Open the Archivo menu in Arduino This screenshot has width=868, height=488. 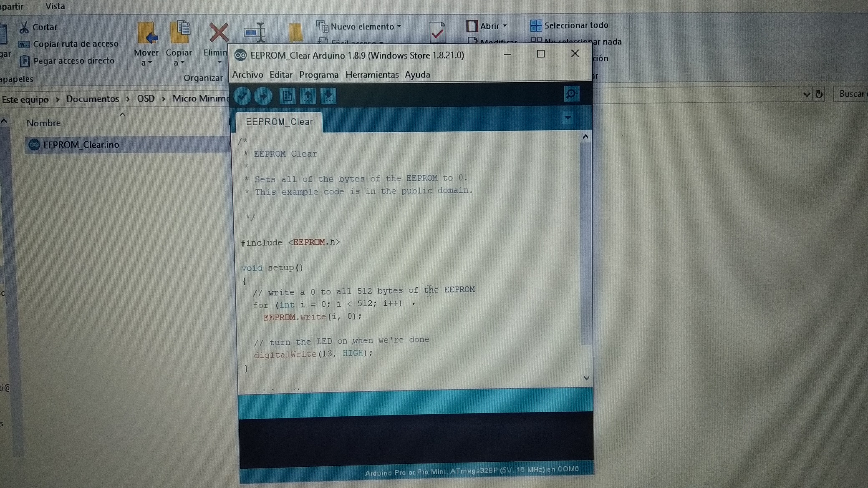[247, 75]
